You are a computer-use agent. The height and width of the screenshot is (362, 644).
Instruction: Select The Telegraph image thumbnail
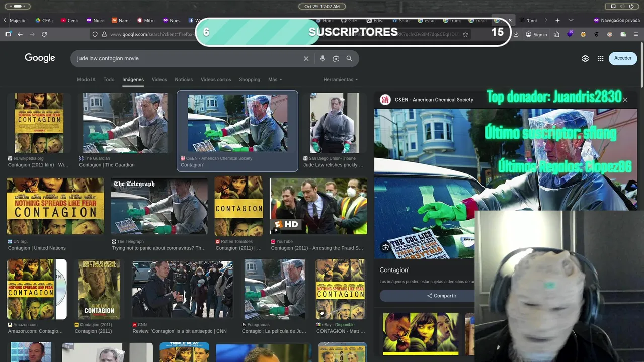[159, 206]
